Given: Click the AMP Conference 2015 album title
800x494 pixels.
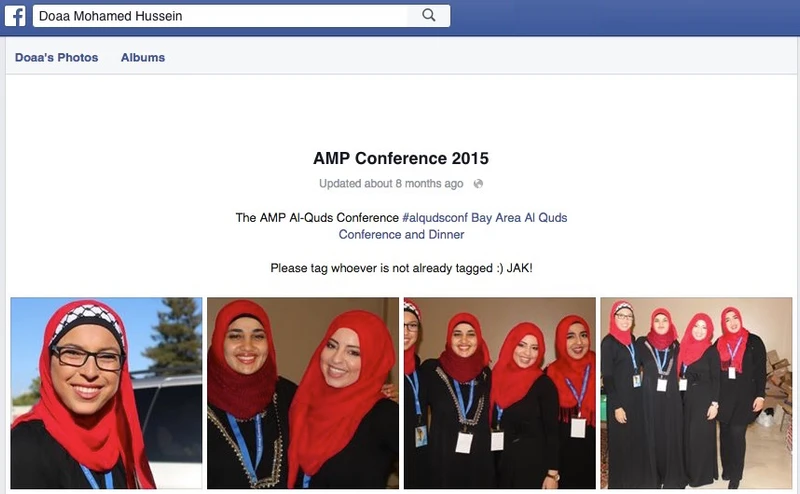Looking at the screenshot, I should [401, 158].
